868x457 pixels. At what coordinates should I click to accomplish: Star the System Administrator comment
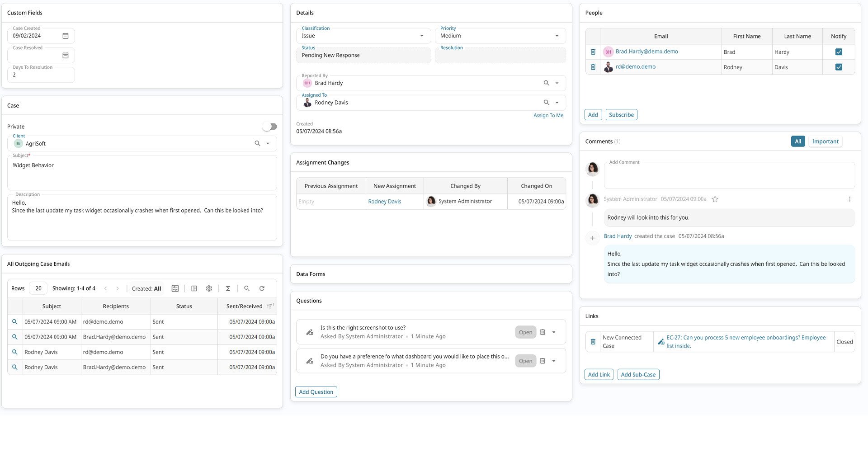[715, 199]
